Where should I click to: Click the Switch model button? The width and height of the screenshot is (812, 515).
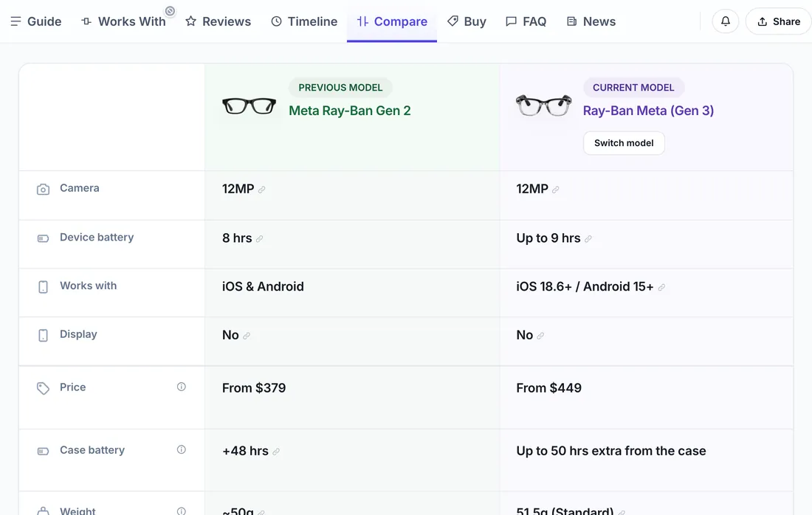tap(624, 143)
